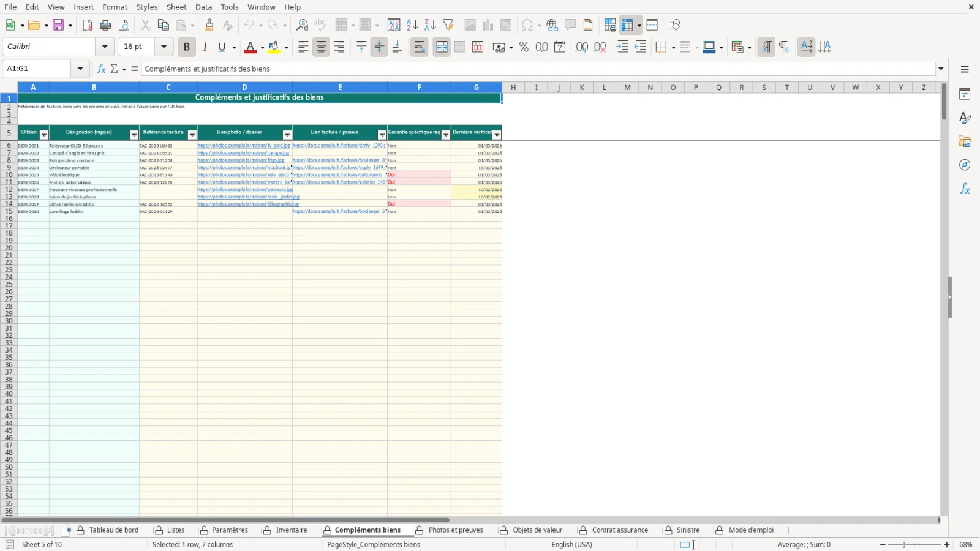This screenshot has width=980, height=551.
Task: Toggle Underline formatting
Action: click(x=222, y=47)
